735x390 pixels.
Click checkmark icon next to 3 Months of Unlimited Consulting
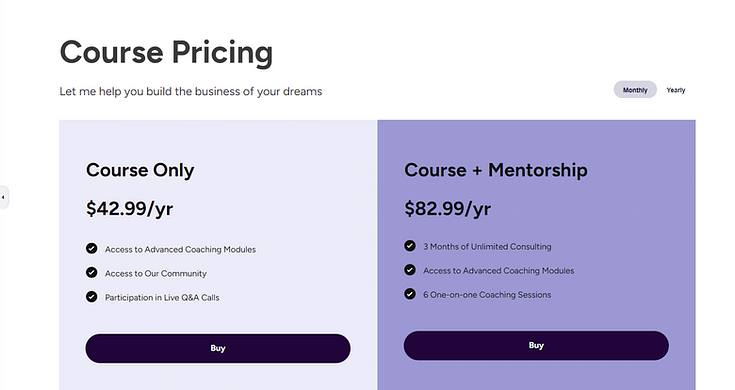(x=410, y=246)
